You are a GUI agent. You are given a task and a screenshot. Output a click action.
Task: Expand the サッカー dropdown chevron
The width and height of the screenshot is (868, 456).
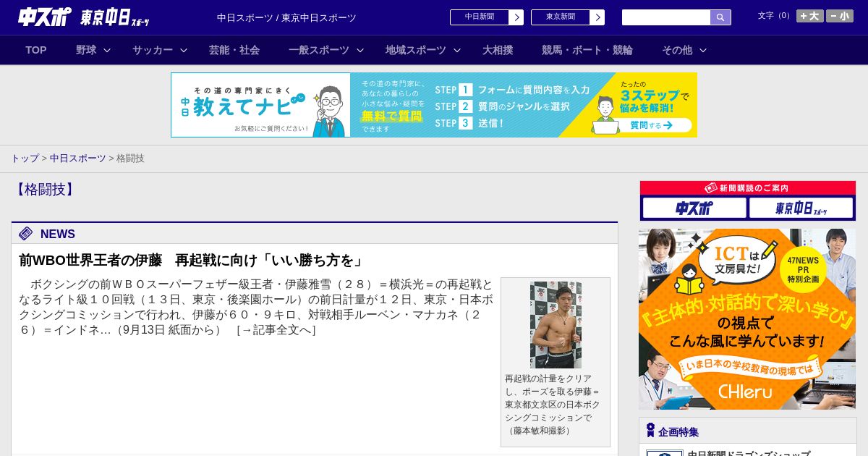coord(184,51)
